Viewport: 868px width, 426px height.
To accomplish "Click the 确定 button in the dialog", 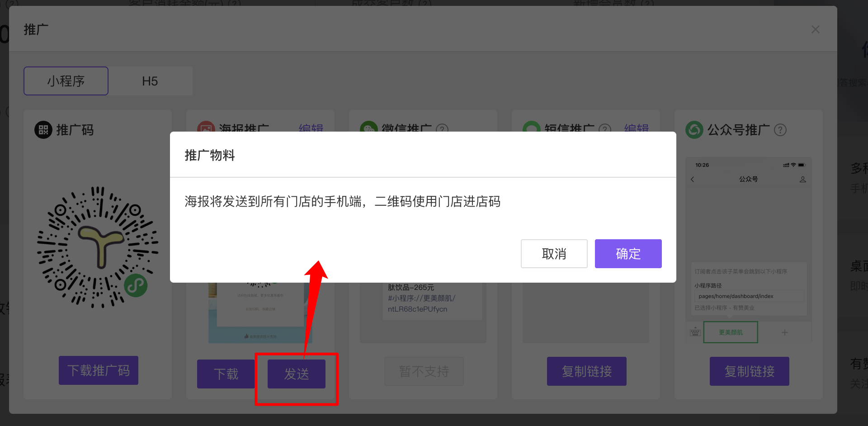I will tap(628, 254).
